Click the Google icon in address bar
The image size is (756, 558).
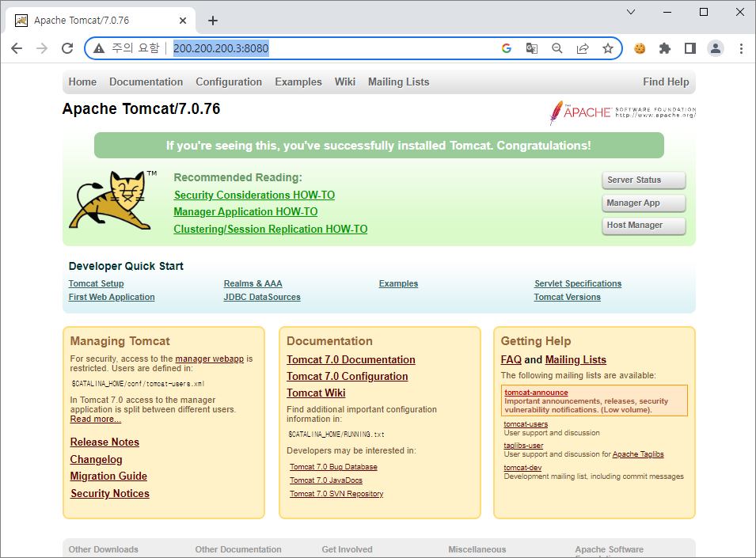pyautogui.click(x=507, y=48)
